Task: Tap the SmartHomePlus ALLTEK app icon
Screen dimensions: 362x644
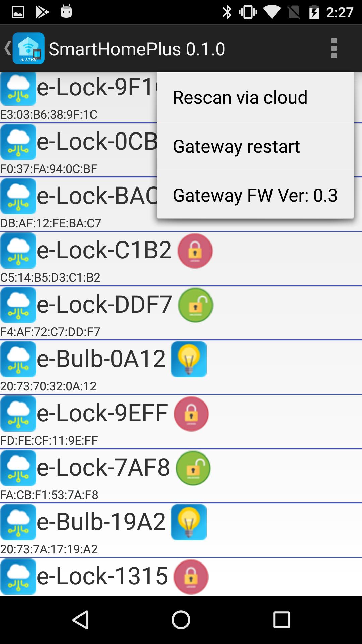Action: [x=28, y=48]
